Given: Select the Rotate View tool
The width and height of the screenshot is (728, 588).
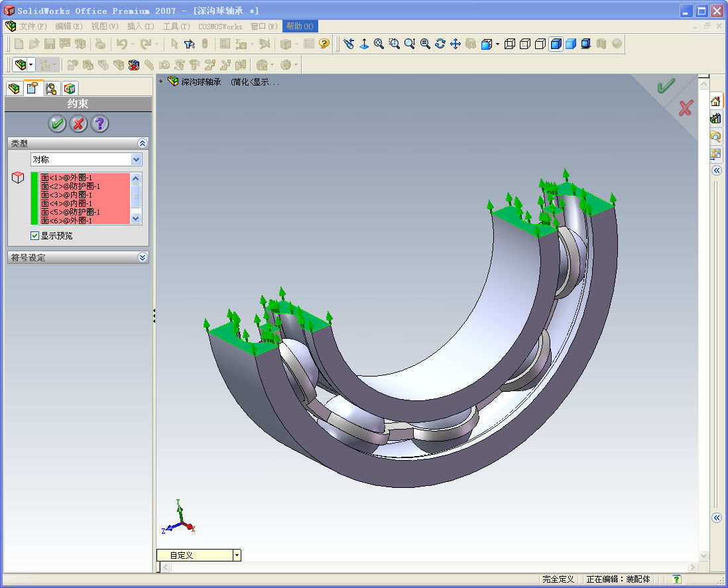Looking at the screenshot, I should coord(440,44).
